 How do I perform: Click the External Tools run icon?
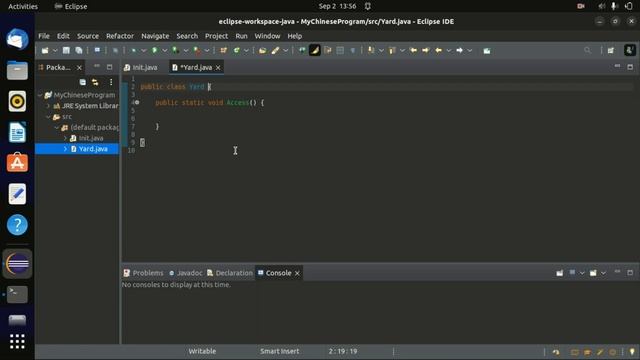coord(197,51)
